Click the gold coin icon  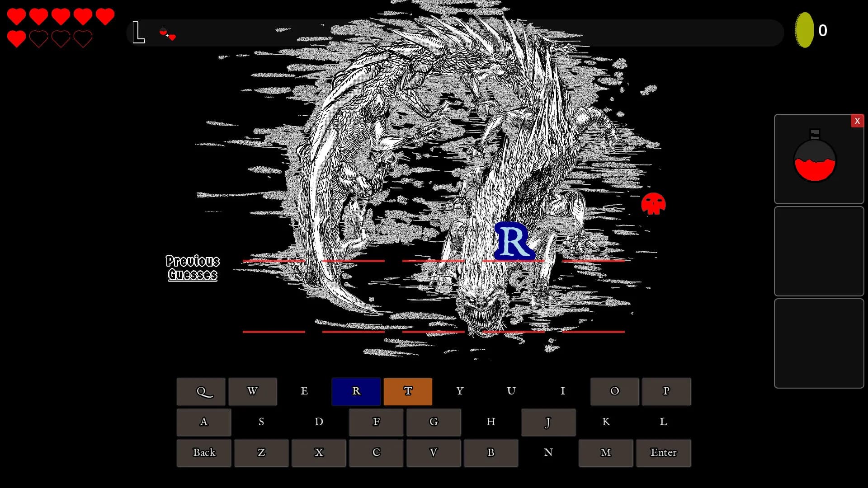pos(804,30)
